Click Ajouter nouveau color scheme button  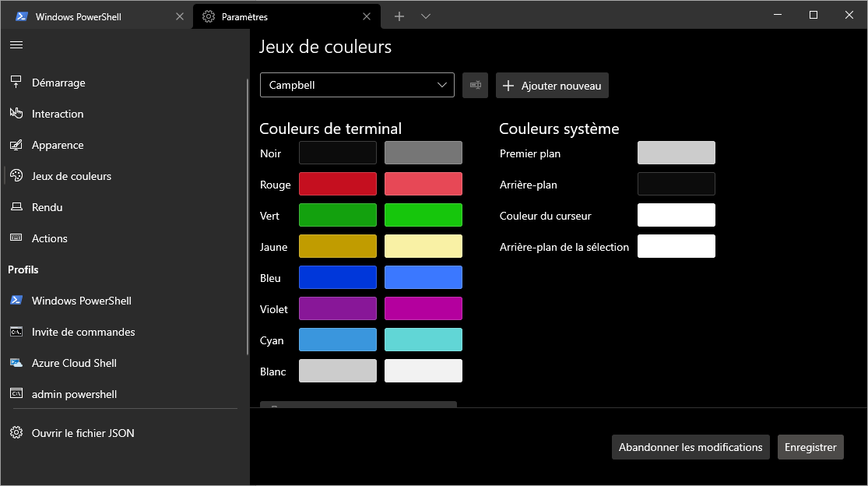(552, 86)
